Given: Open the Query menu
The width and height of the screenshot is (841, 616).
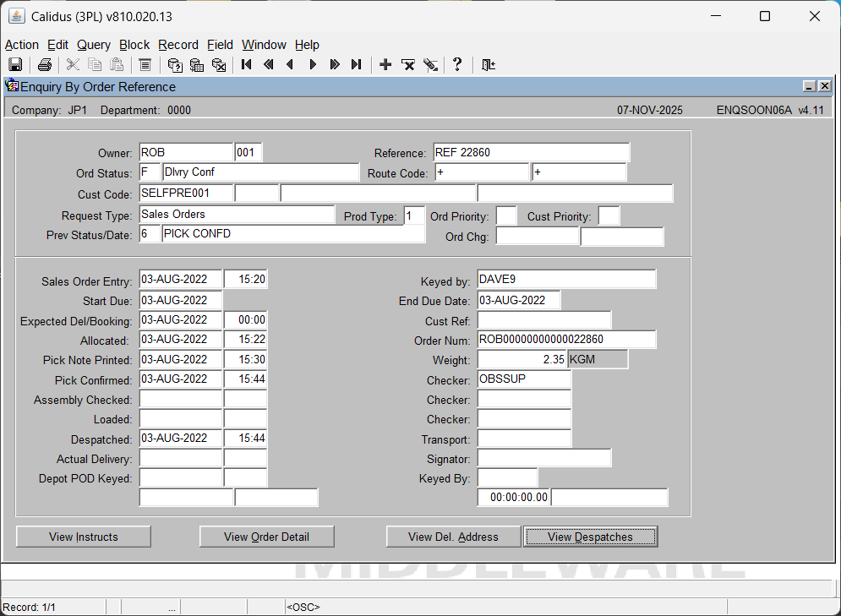Looking at the screenshot, I should [93, 45].
